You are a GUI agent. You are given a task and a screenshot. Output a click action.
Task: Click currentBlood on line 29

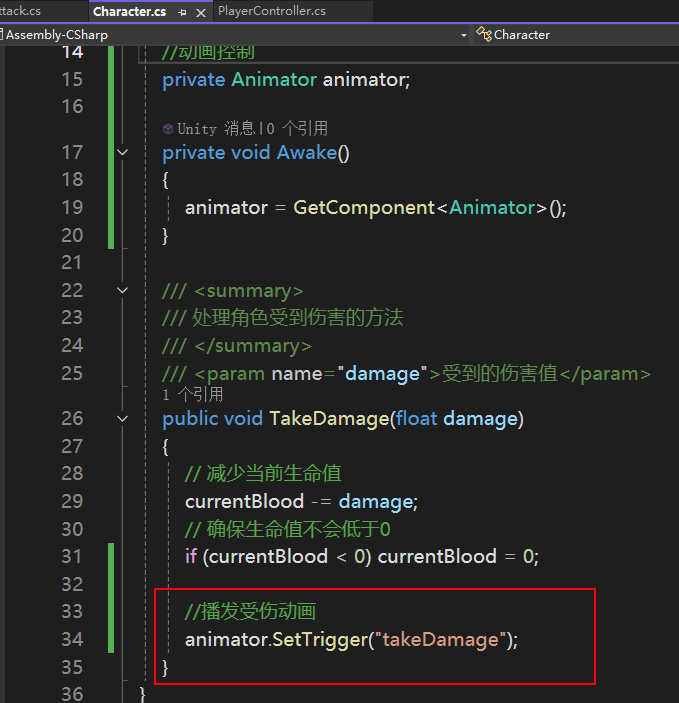click(x=244, y=501)
